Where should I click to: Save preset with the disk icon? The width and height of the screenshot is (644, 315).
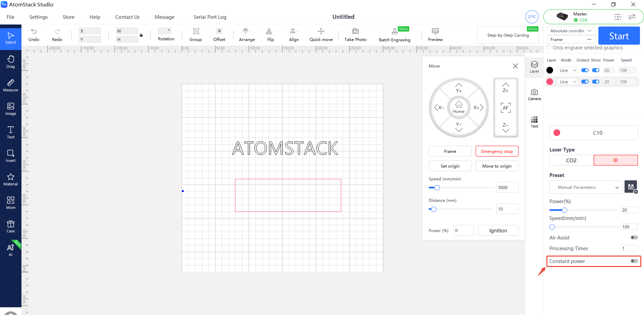click(x=631, y=187)
